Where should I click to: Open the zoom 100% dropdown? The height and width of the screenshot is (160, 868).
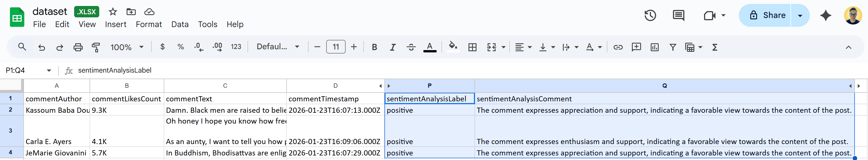coord(127,47)
